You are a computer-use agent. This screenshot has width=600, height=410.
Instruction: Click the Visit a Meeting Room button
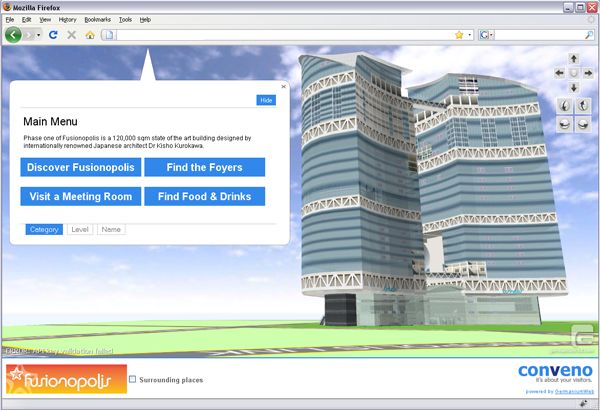tap(81, 196)
